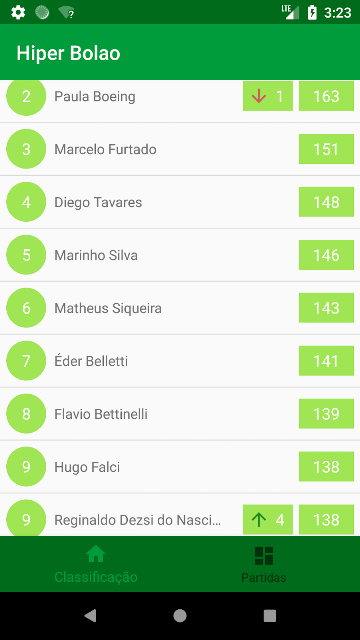
Task: Tap Éder Belletti's 141 points badge
Action: click(x=326, y=361)
